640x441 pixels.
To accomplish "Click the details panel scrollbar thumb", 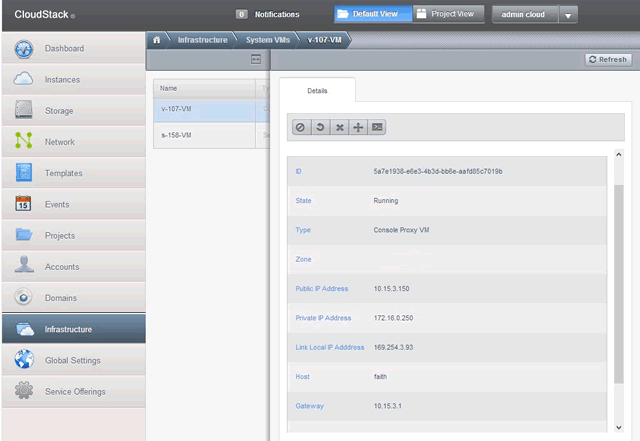I will (x=619, y=284).
